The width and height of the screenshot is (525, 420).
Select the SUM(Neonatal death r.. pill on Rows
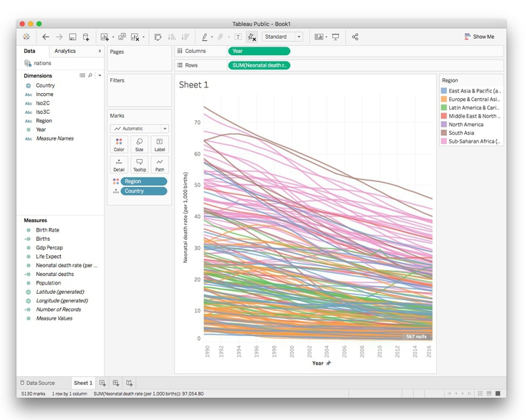tap(259, 65)
